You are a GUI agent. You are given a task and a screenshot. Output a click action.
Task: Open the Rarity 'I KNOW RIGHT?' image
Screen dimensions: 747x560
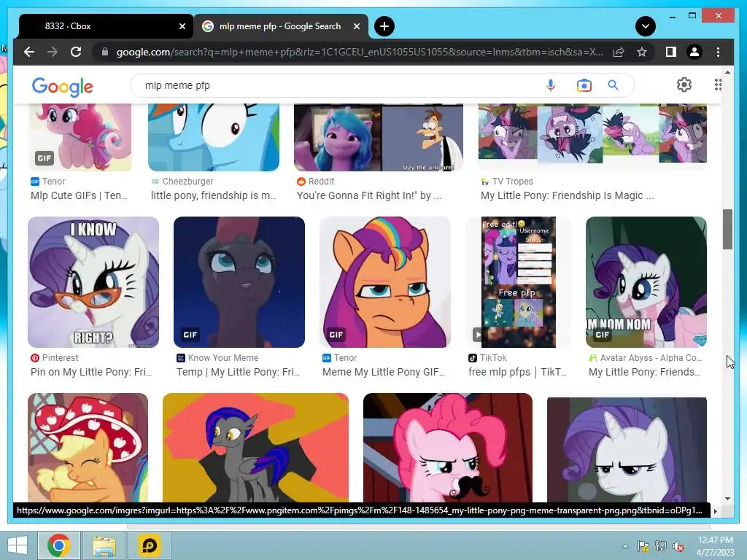point(93,282)
